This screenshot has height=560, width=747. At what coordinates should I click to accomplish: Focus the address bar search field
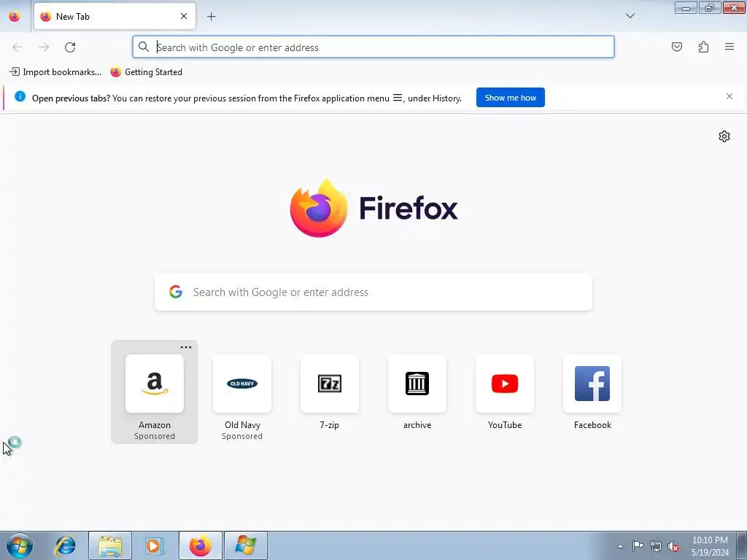373,47
